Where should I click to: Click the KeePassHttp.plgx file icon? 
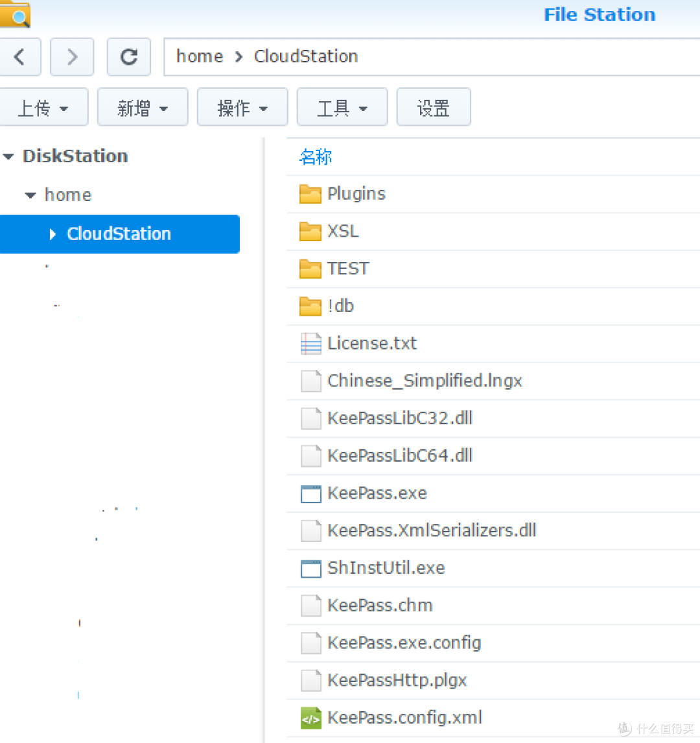point(311,681)
